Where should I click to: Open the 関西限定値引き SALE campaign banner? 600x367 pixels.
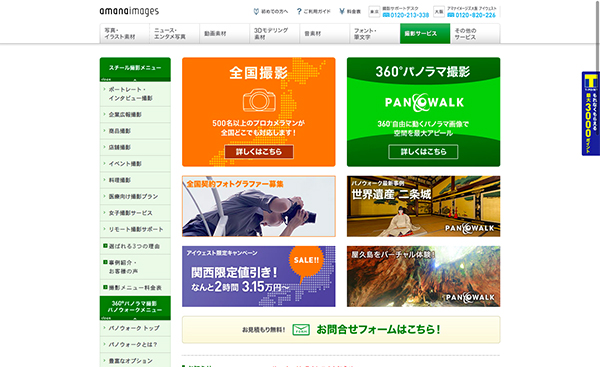click(x=259, y=276)
